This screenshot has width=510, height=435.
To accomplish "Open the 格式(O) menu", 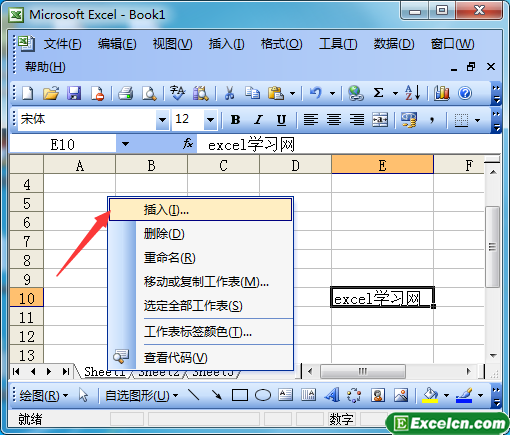I will pyautogui.click(x=281, y=44).
